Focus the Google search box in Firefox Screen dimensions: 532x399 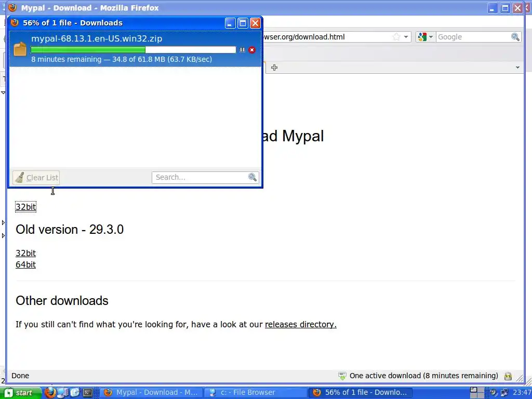[473, 37]
